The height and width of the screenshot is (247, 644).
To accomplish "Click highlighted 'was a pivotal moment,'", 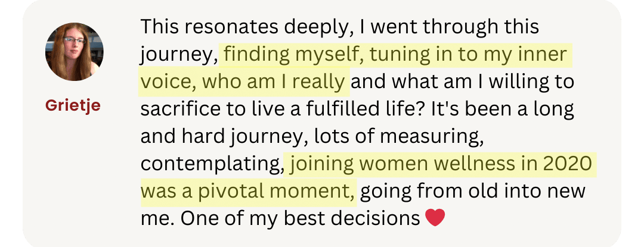I will tap(248, 192).
